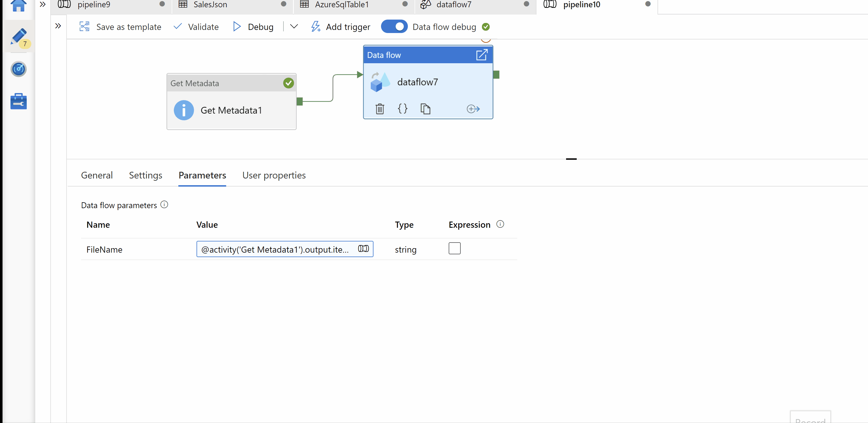Switch to the Settings tab

(146, 175)
